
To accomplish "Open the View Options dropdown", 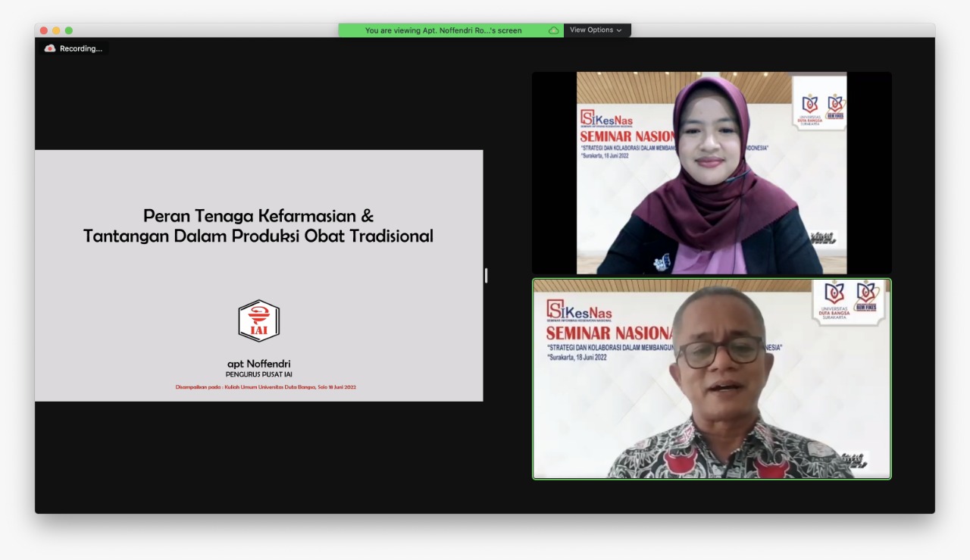I will (x=596, y=30).
